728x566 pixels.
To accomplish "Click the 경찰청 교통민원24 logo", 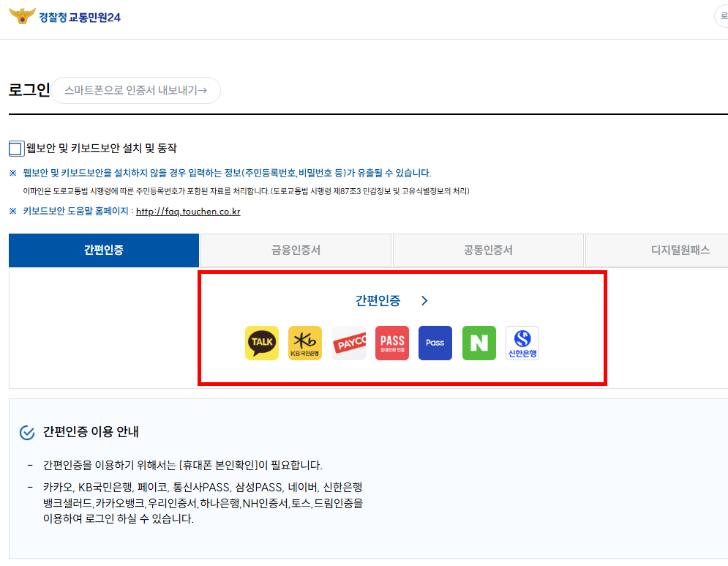I will coord(64,16).
